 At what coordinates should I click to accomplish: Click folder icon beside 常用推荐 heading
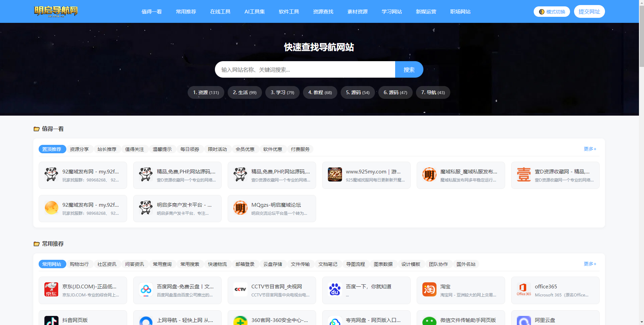[37, 244]
